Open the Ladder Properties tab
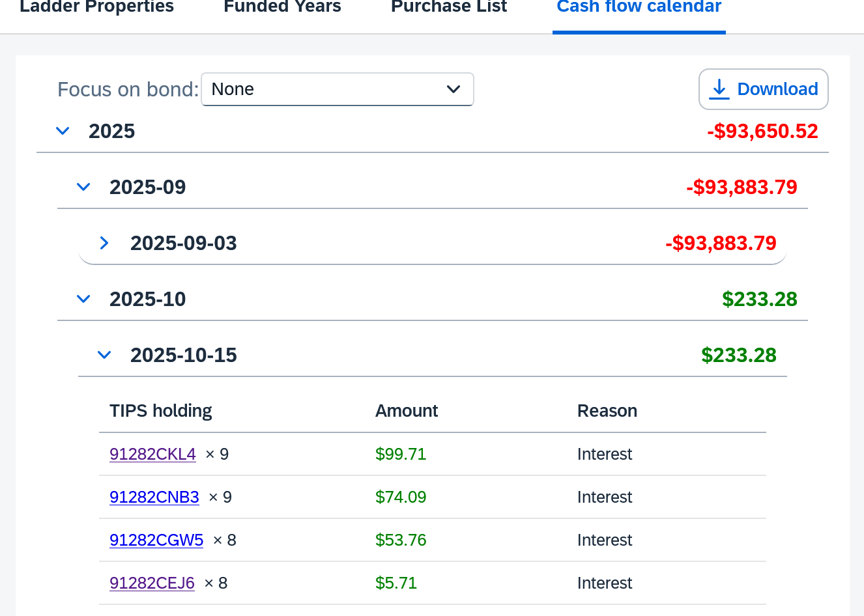The height and width of the screenshot is (616, 864). pos(96,8)
